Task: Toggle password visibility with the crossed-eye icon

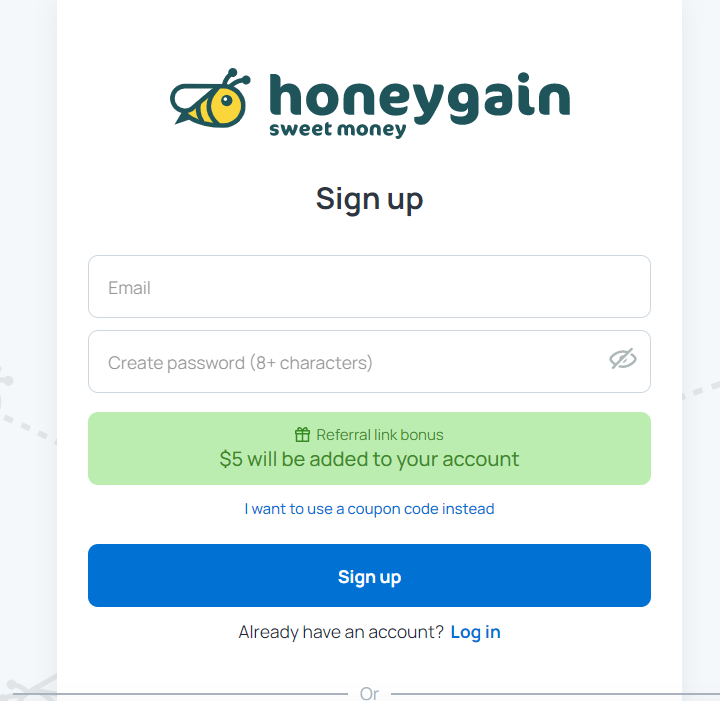Action: point(623,359)
